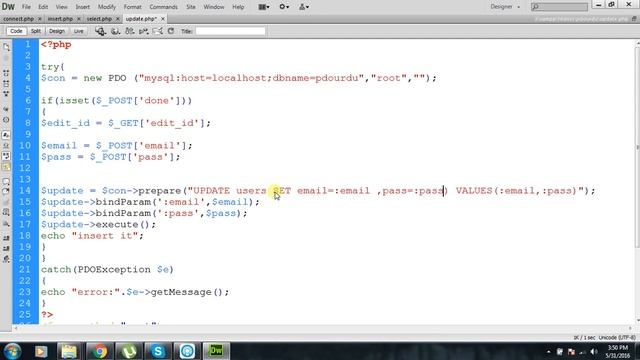The width and height of the screenshot is (640, 360).
Task: Click 'Unicode (UTF-8)' in the status bar
Action: (x=617, y=338)
